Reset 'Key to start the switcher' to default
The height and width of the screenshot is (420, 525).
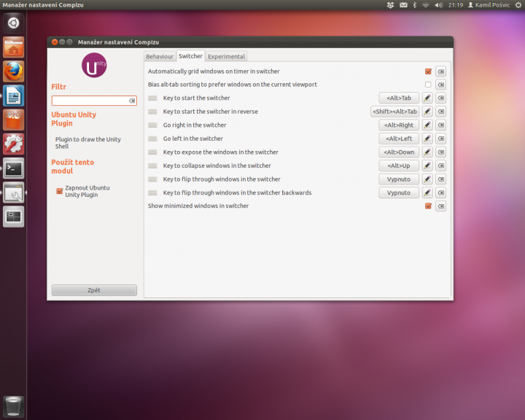441,98
